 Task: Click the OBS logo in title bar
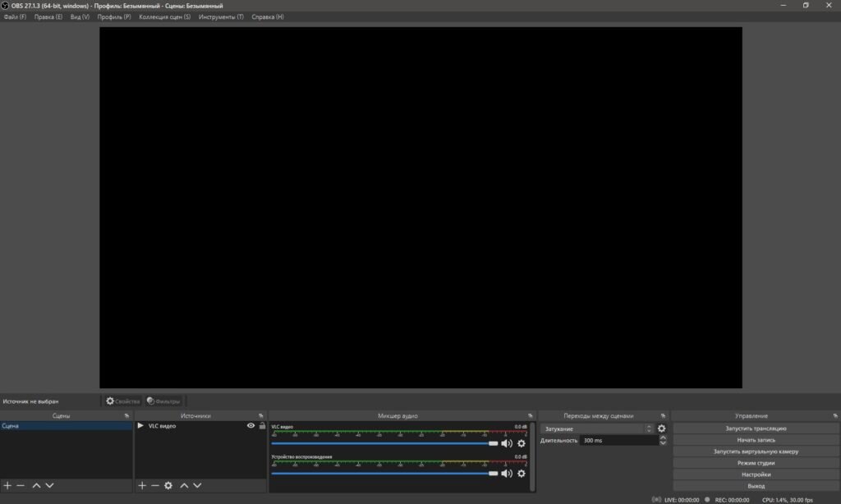pos(5,6)
